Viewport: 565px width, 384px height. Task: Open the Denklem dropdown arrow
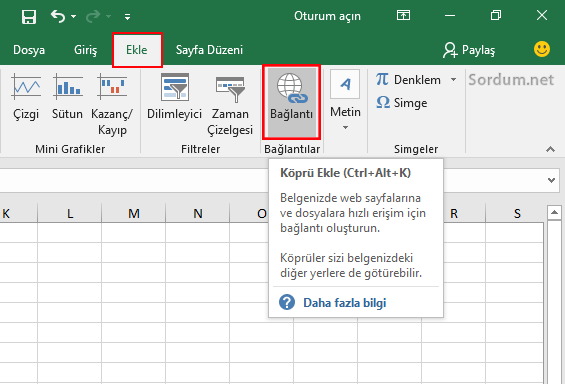[453, 80]
